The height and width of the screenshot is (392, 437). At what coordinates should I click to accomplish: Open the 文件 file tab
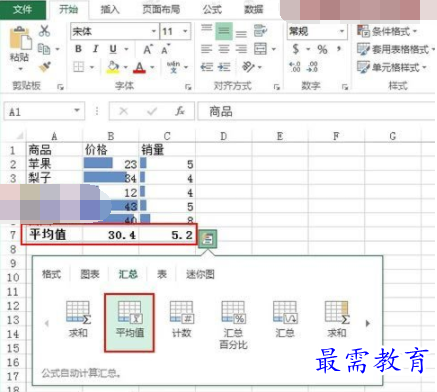point(23,9)
